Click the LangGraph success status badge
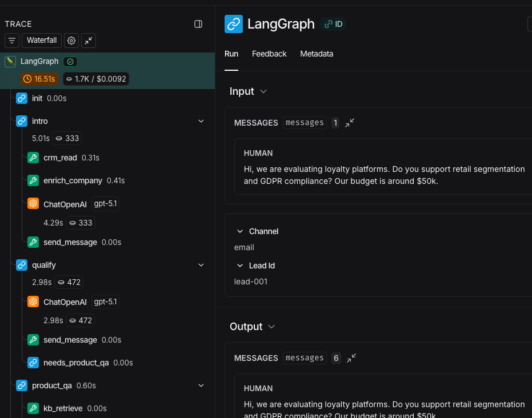The image size is (532, 418). [71, 61]
